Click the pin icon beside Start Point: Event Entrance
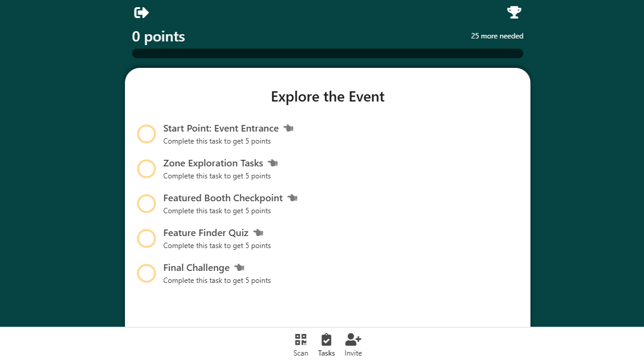 pos(288,128)
